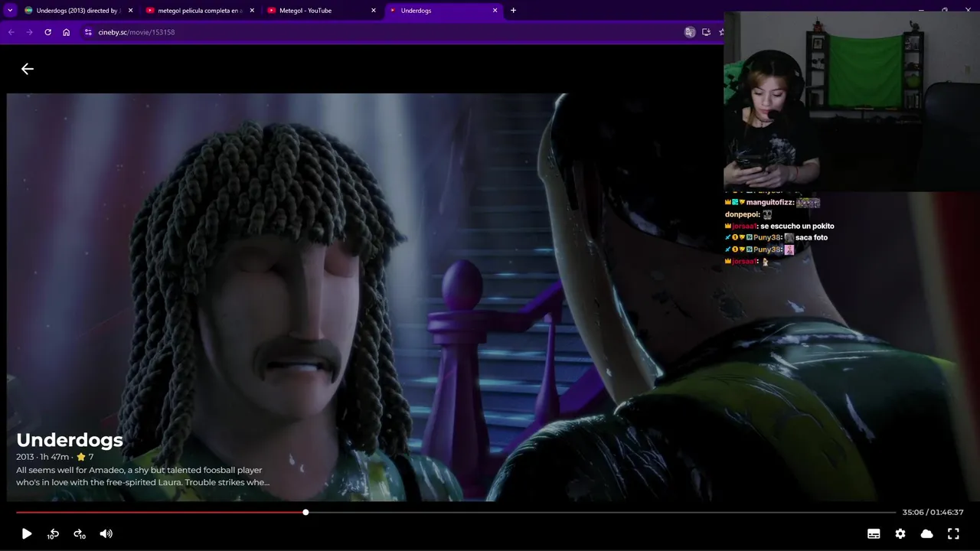Go to the browser home page

[67, 32]
